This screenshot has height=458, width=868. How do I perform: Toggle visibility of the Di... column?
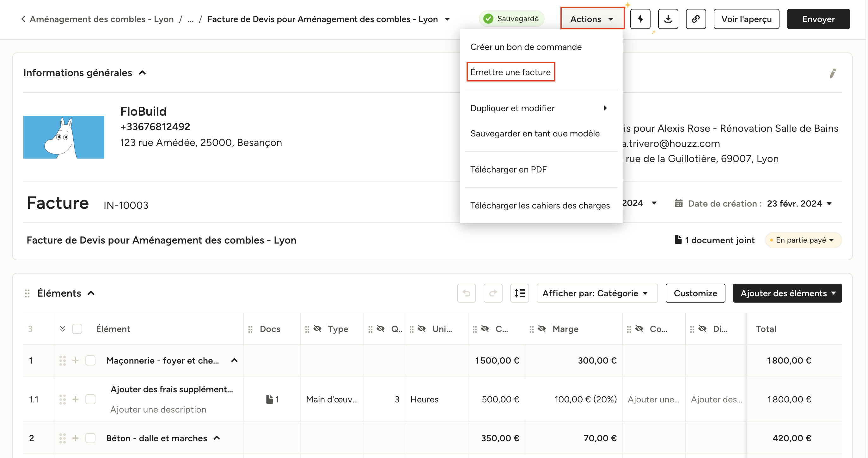(702, 329)
